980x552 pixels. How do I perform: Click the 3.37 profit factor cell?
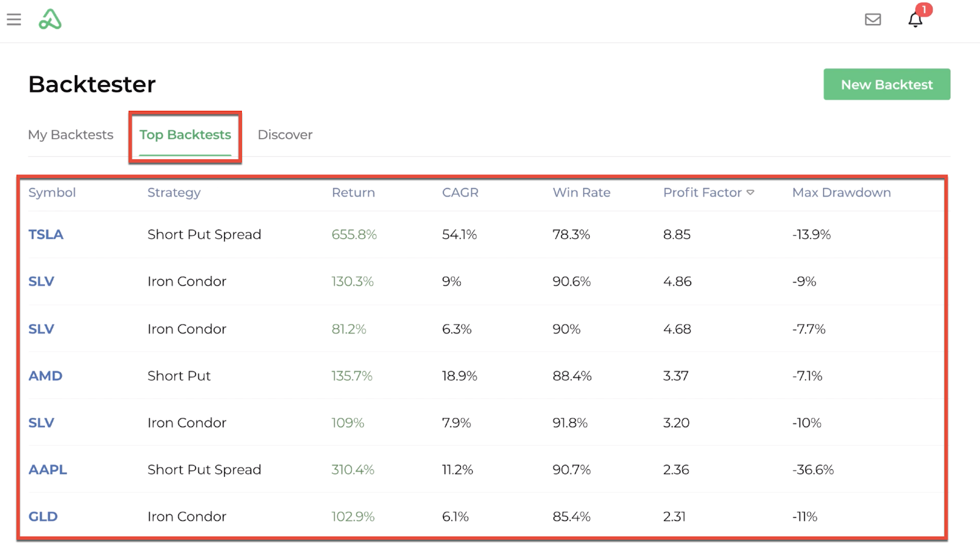click(676, 376)
